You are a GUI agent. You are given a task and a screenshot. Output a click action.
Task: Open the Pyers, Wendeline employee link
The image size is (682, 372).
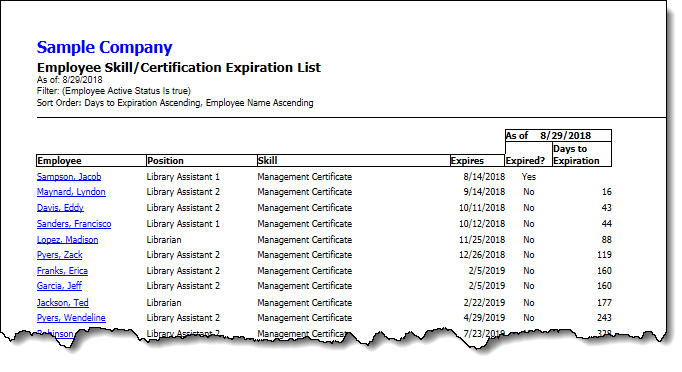coord(71,318)
